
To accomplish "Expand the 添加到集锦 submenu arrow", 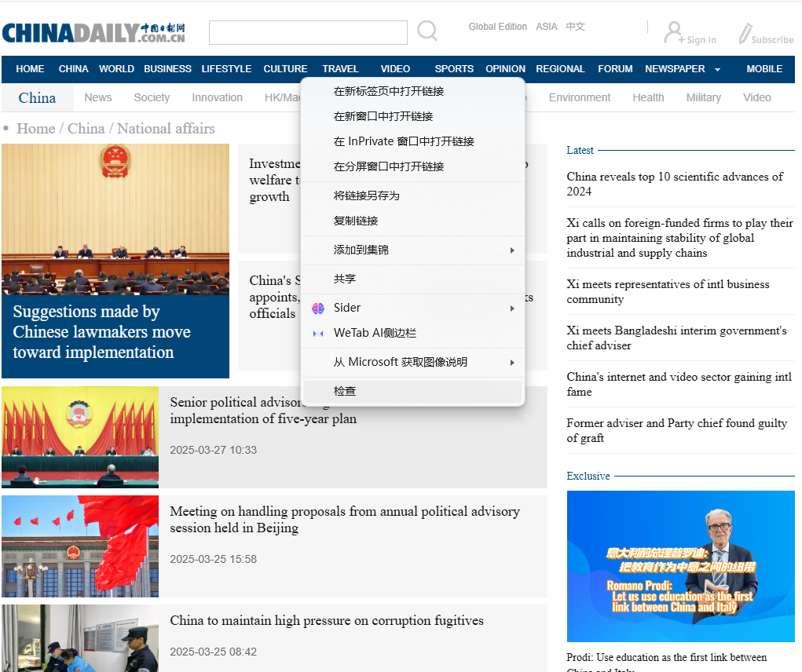I will tap(512, 250).
